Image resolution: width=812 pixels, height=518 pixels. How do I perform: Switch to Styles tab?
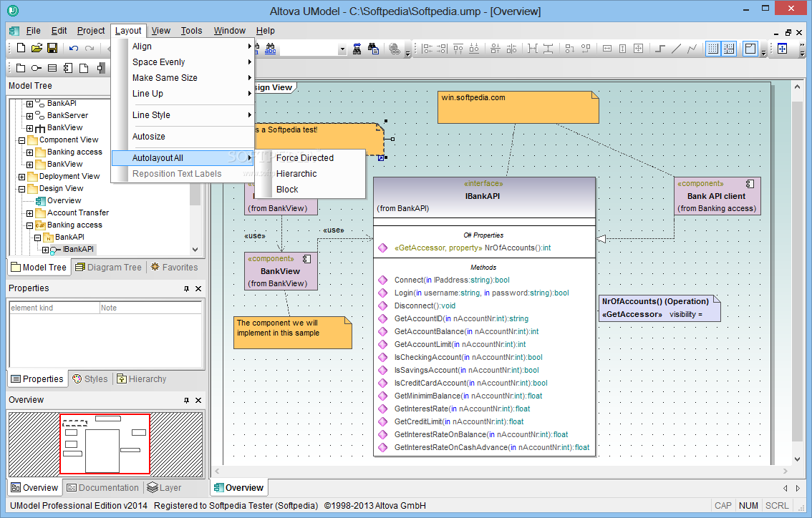click(x=90, y=378)
